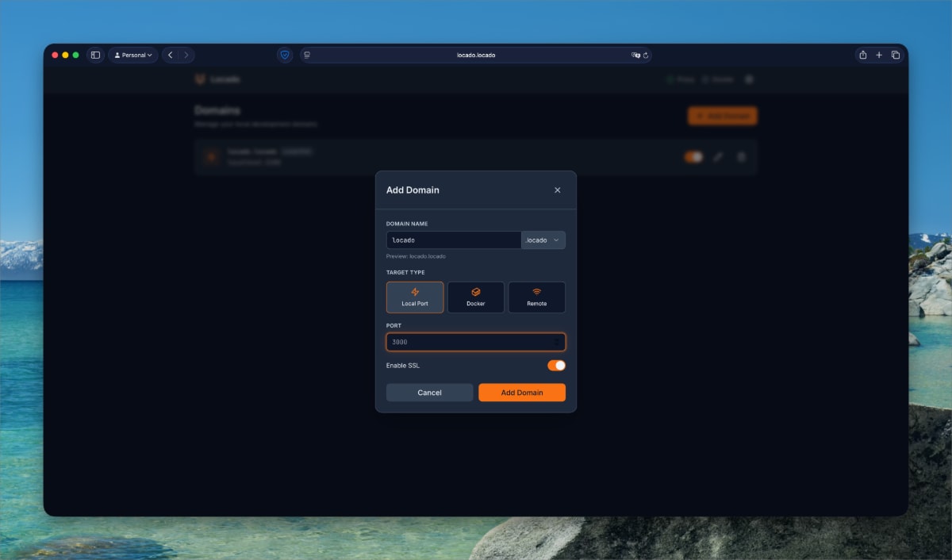Viewport: 952px width, 560px height.
Task: Increment the port value with the stepper
Action: point(558,339)
